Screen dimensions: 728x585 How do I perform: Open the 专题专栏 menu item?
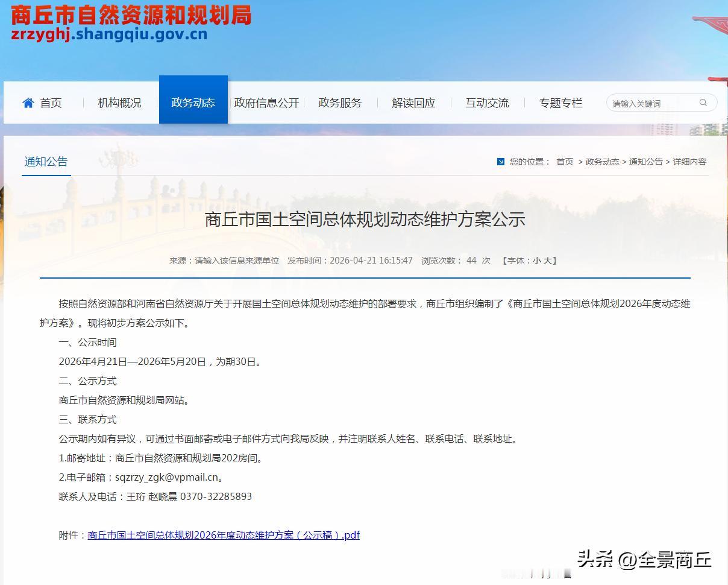click(x=560, y=103)
